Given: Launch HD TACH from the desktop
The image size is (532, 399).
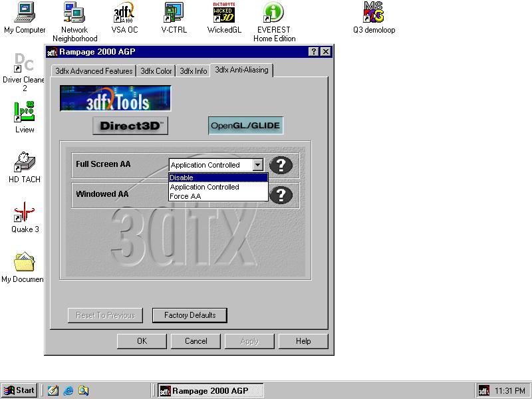Looking at the screenshot, I should pos(25,162).
